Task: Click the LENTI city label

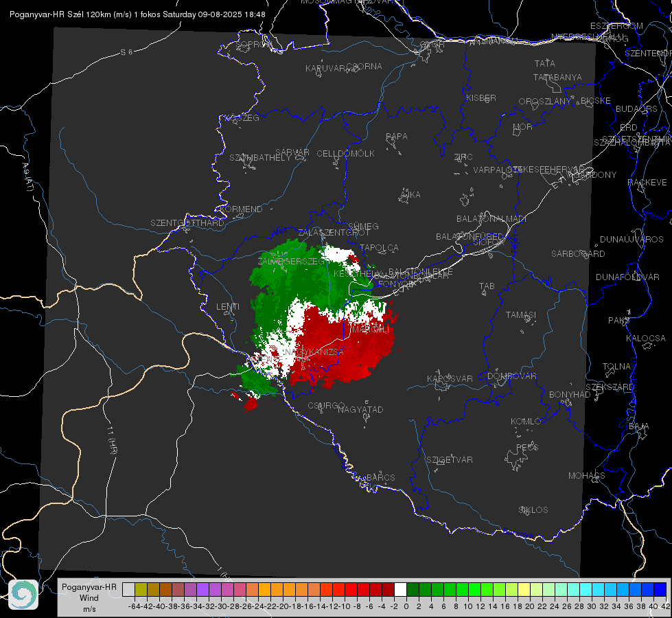Action: (x=228, y=307)
